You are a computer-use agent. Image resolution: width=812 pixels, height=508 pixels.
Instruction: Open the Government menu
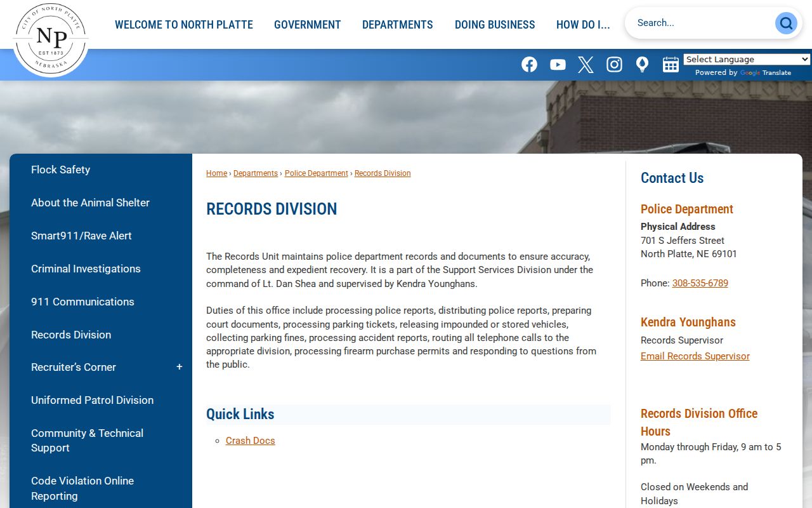(308, 25)
